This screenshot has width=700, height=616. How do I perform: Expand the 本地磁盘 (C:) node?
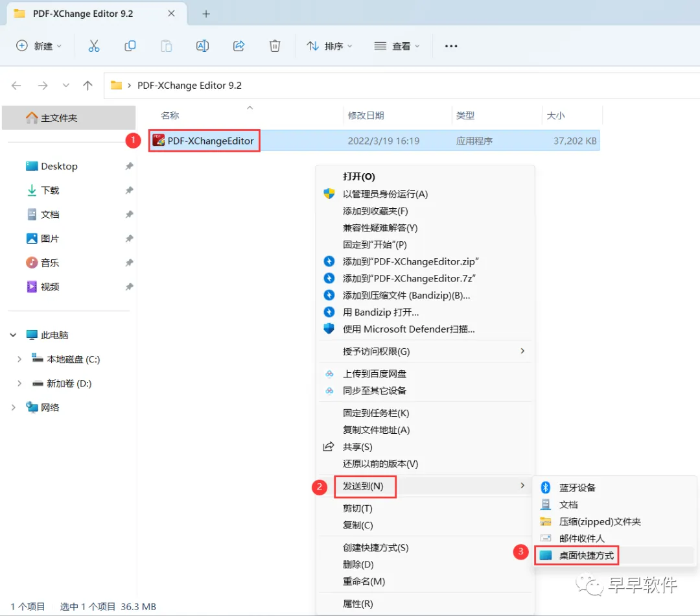[19, 359]
